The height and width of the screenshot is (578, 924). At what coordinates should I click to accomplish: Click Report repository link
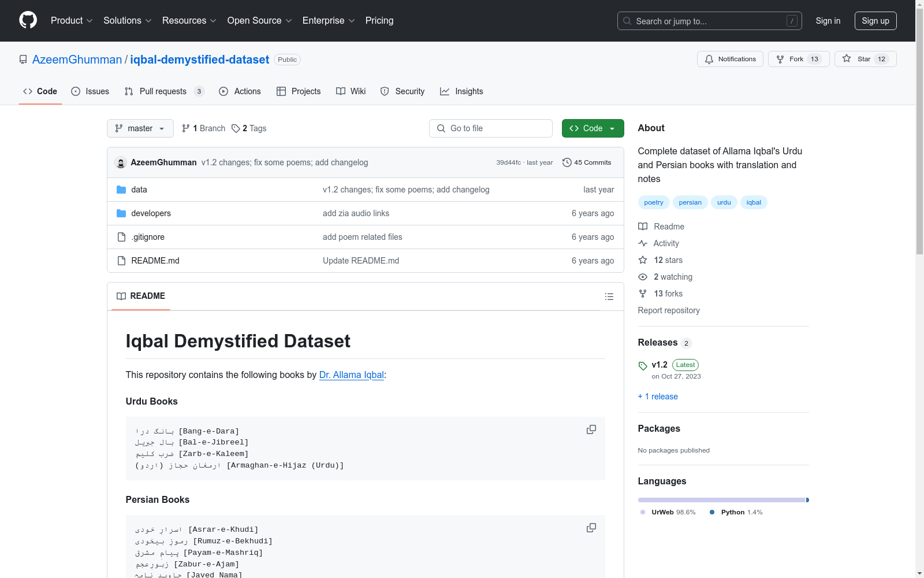[669, 310]
